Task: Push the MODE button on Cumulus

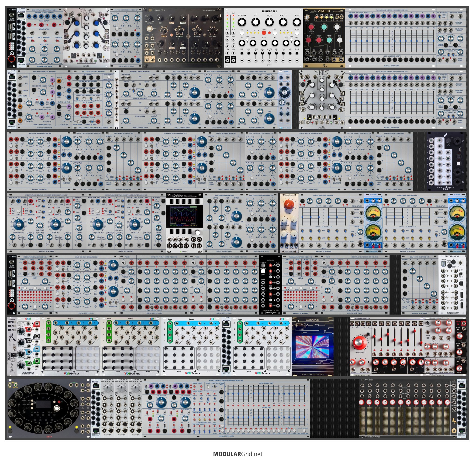Action: [337, 17]
